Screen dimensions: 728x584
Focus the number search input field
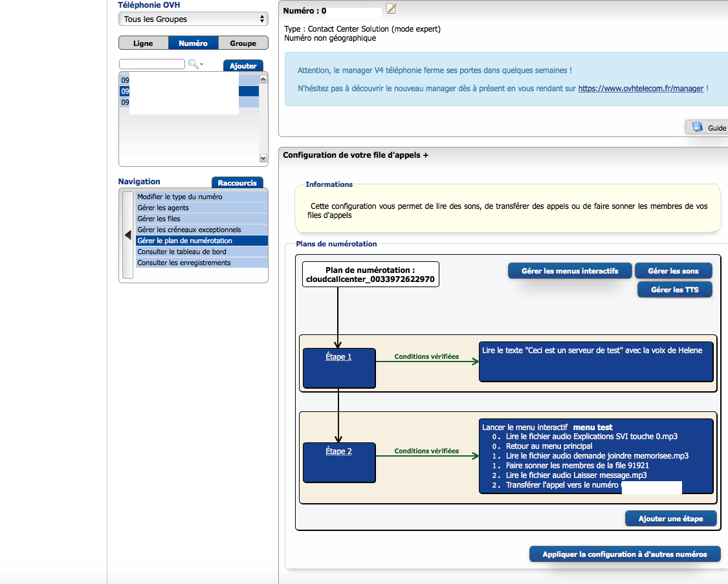click(152, 64)
